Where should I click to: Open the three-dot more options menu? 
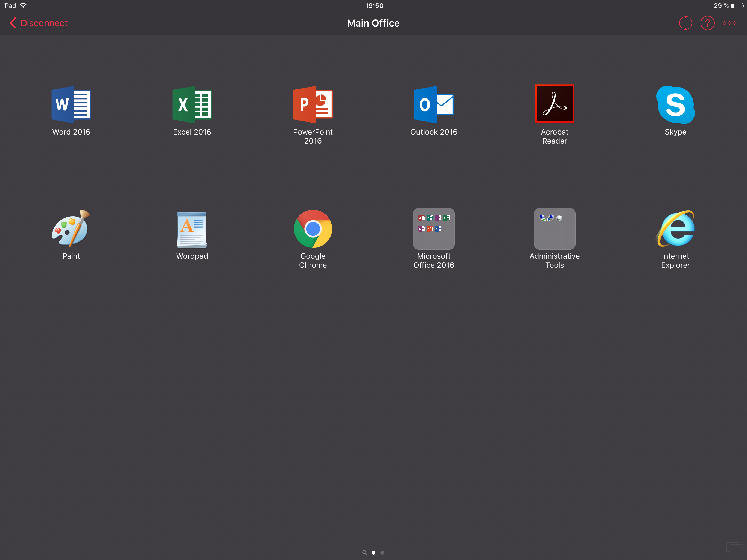730,23
